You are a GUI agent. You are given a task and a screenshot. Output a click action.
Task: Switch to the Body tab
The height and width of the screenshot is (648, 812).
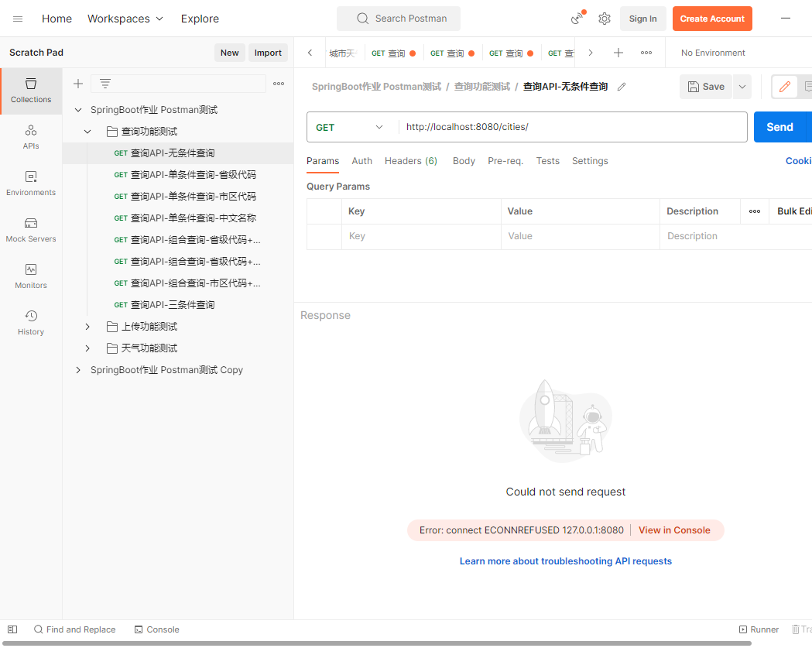pyautogui.click(x=464, y=161)
